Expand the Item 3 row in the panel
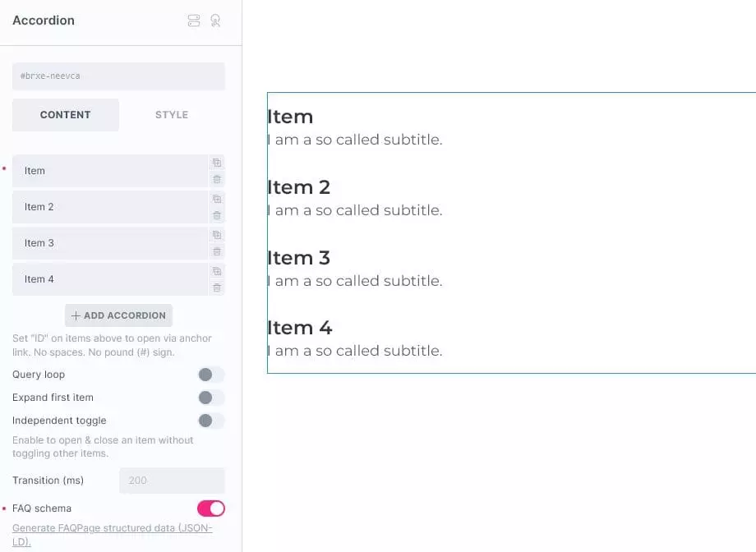Image resolution: width=756 pixels, height=552 pixels. (x=110, y=243)
